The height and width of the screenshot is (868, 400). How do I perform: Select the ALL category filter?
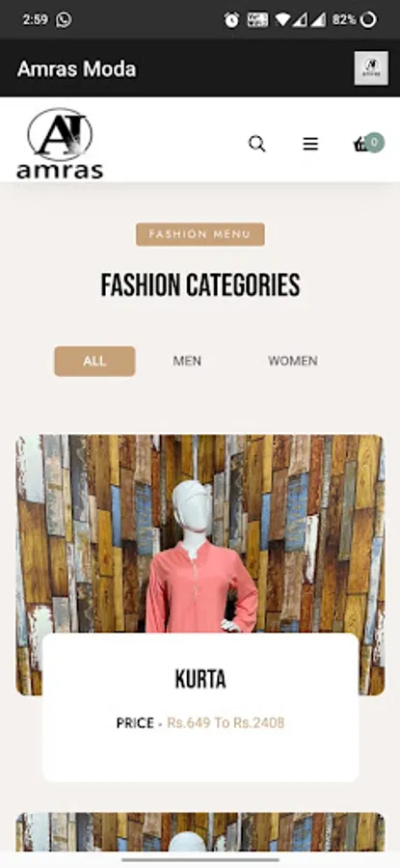pyautogui.click(x=94, y=362)
